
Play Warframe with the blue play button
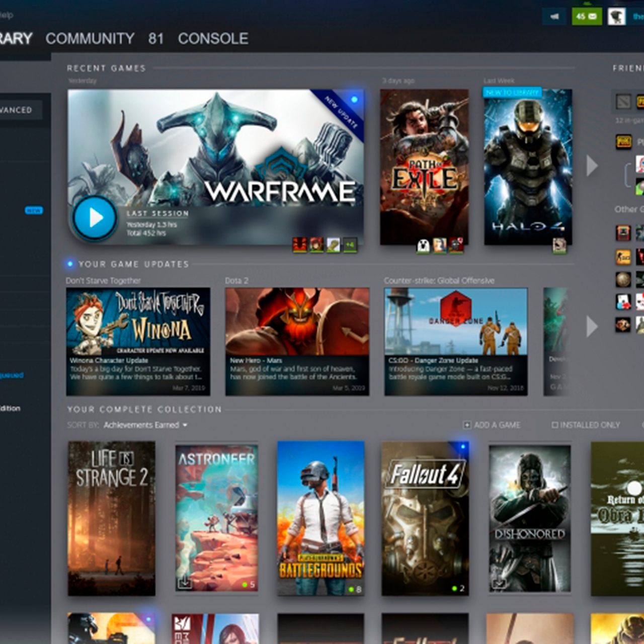[x=95, y=218]
